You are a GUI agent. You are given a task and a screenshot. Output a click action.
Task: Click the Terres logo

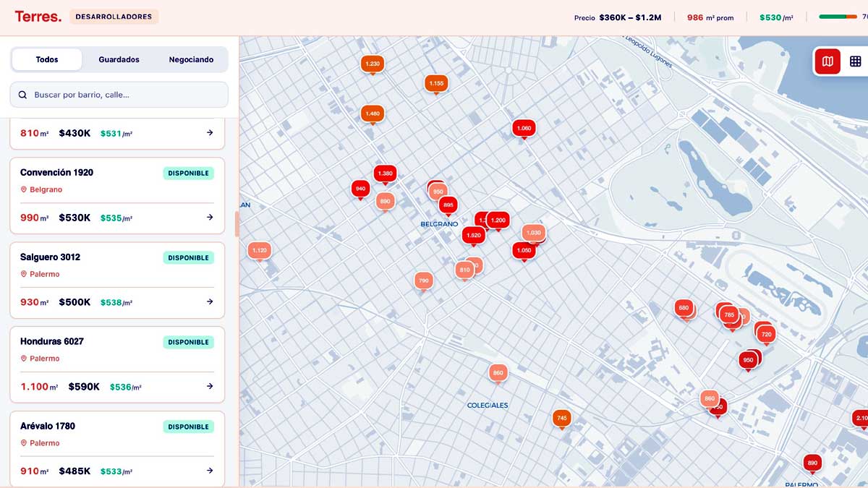click(x=38, y=15)
